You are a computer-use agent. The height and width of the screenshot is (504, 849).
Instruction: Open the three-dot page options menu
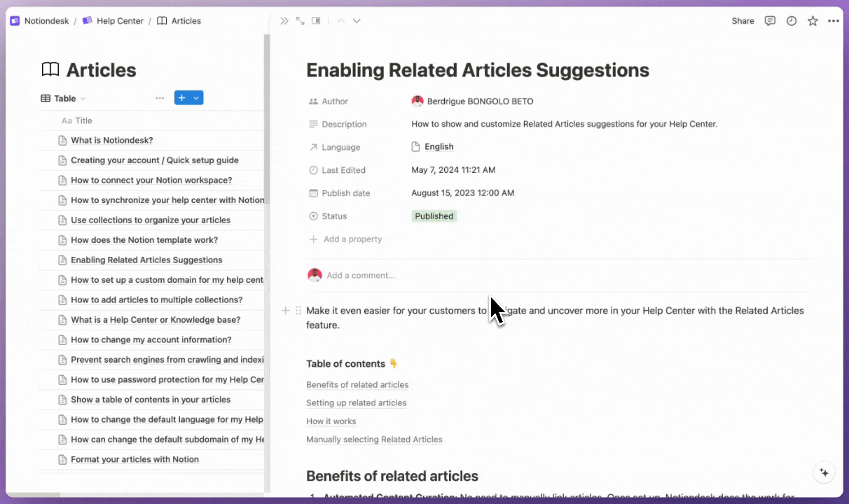(833, 21)
